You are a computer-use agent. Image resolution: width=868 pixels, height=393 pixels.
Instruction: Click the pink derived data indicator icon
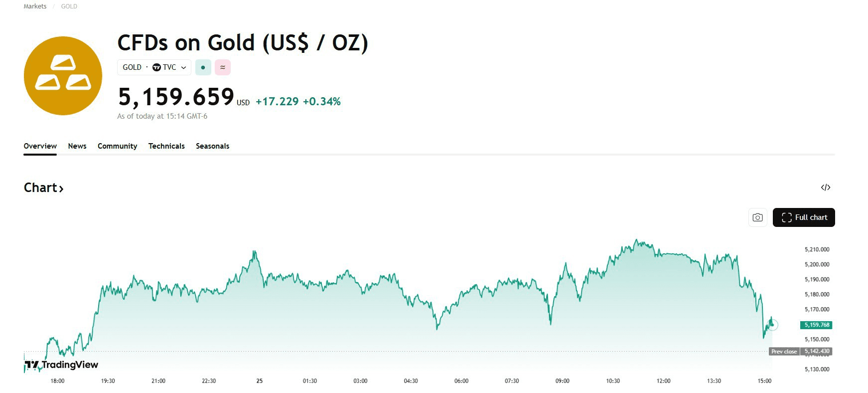(223, 67)
